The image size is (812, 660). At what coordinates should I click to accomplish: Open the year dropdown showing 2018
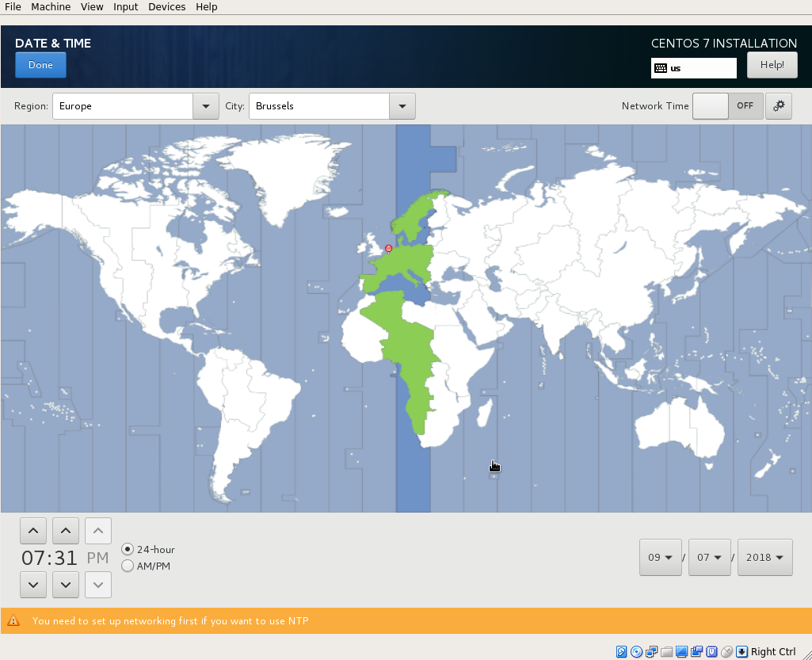coord(764,557)
